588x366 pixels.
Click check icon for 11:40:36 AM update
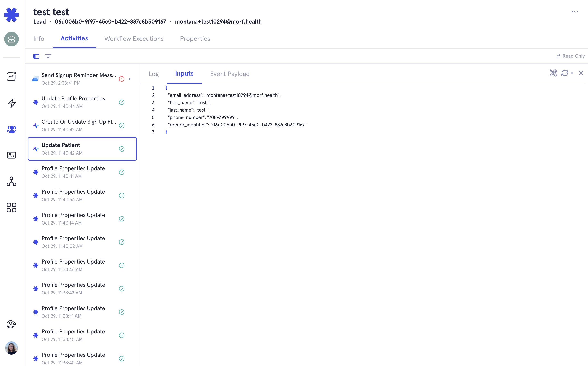[122, 195]
